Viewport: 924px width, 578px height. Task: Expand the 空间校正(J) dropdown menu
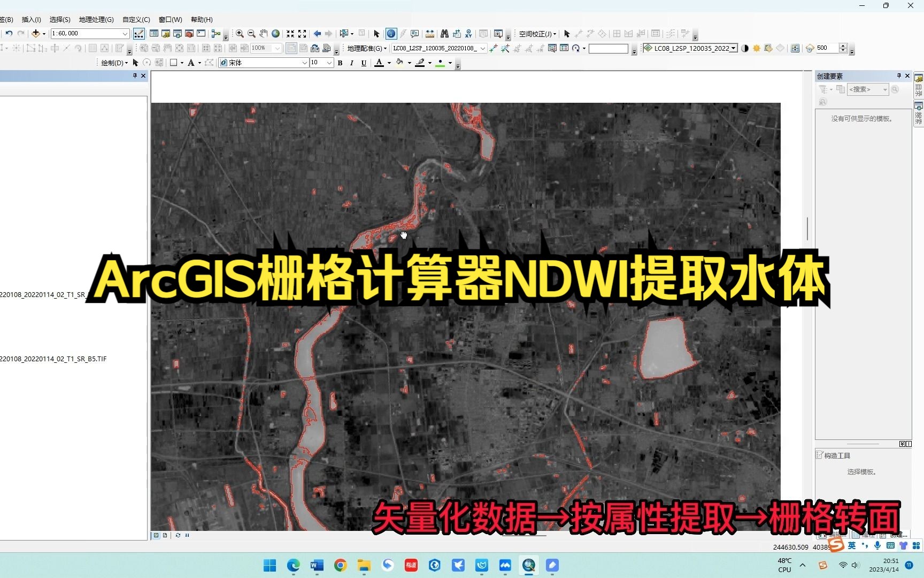point(537,34)
